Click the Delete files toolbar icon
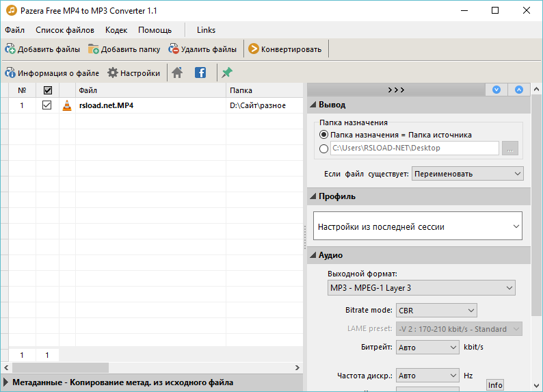This screenshot has height=392, width=543. [x=173, y=49]
